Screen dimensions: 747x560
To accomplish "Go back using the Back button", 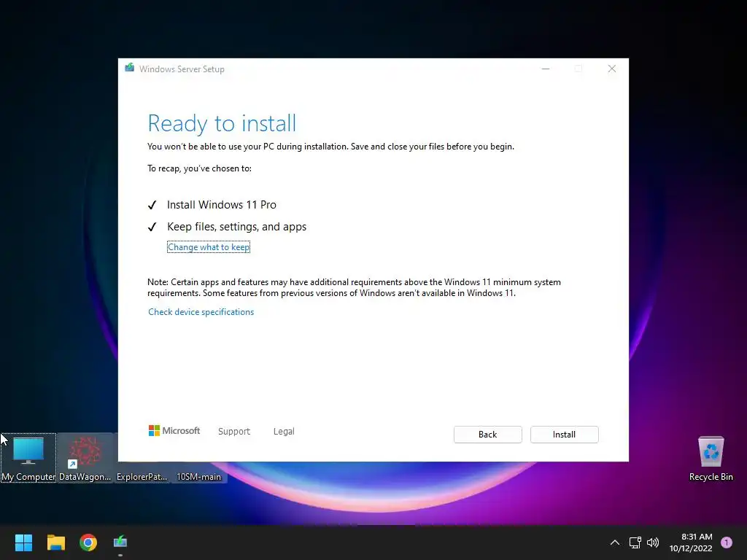I will (487, 435).
